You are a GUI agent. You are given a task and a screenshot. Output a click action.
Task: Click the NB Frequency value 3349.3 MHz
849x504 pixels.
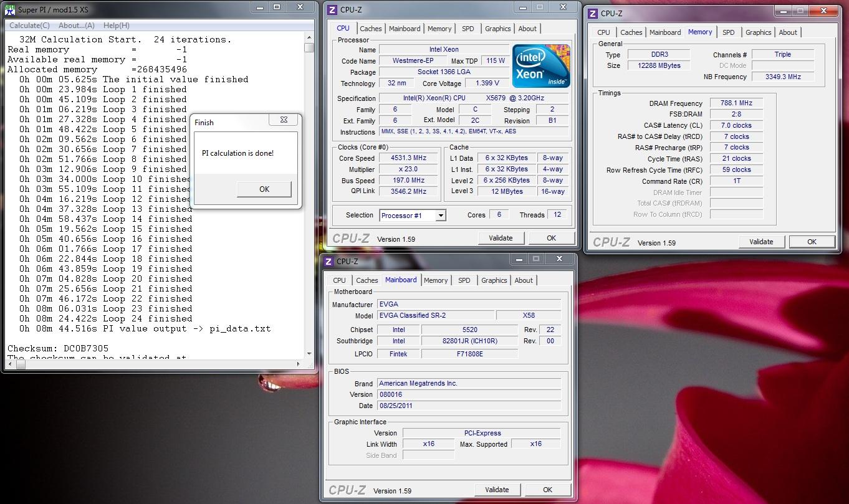[x=783, y=77]
